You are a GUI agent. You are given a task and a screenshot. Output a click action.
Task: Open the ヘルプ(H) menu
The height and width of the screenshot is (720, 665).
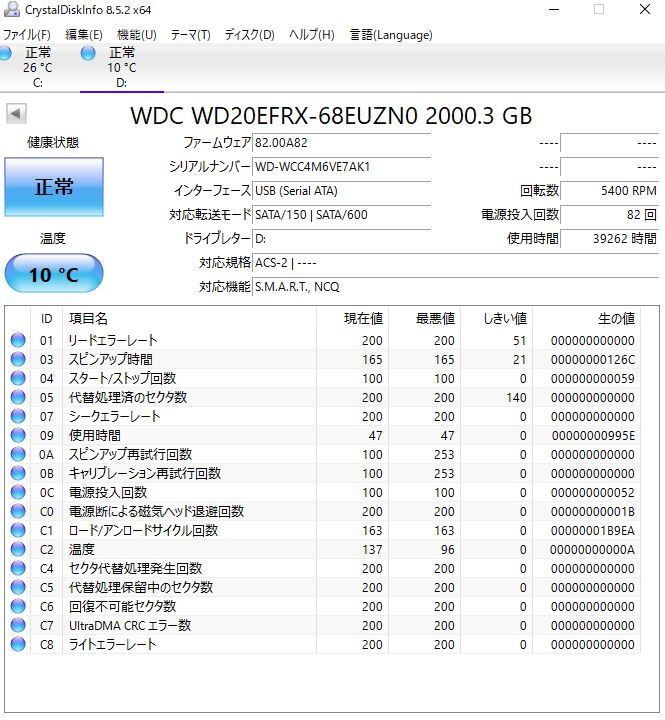point(312,35)
